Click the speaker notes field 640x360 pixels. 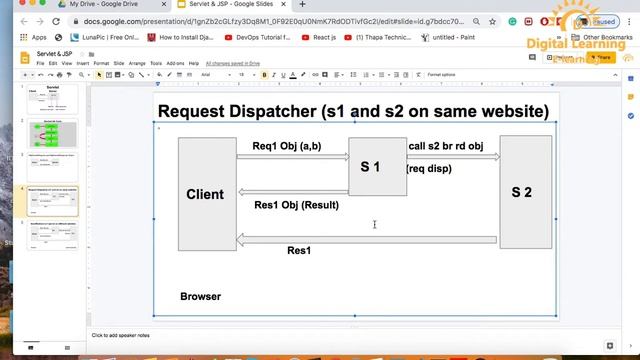point(353,336)
